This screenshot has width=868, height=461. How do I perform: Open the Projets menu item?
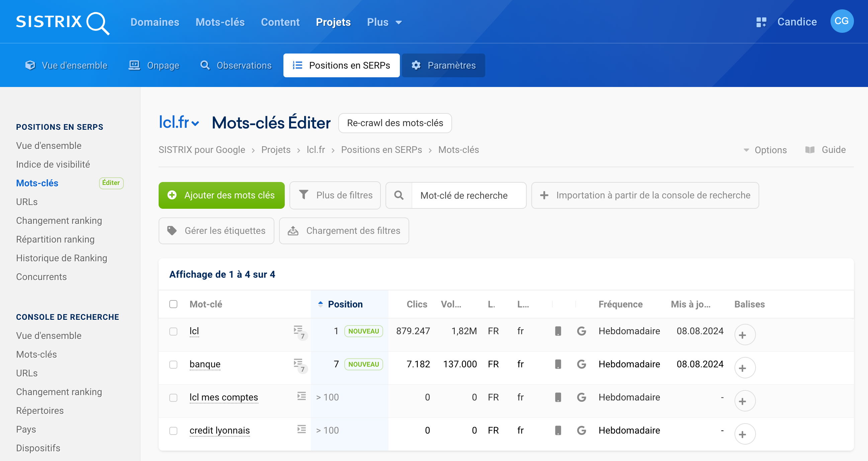click(x=333, y=22)
